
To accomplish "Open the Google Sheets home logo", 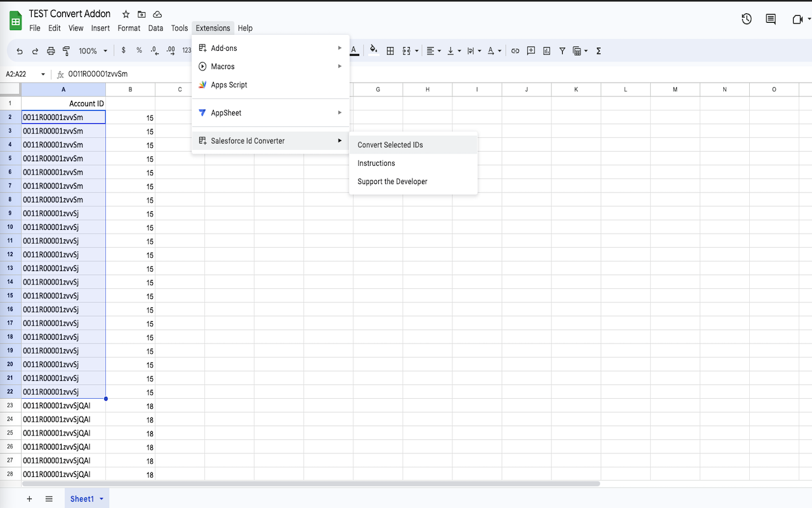I will point(15,20).
